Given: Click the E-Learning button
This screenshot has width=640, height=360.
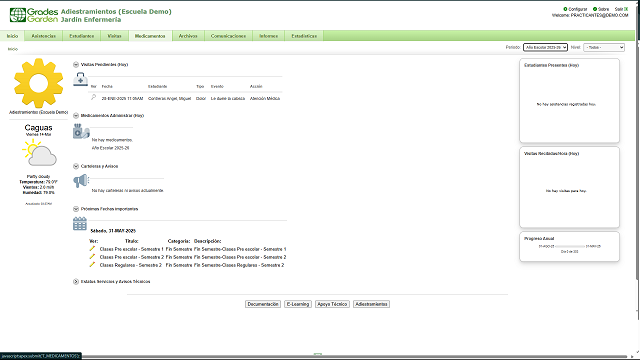Looking at the screenshot, I should click(x=298, y=304).
